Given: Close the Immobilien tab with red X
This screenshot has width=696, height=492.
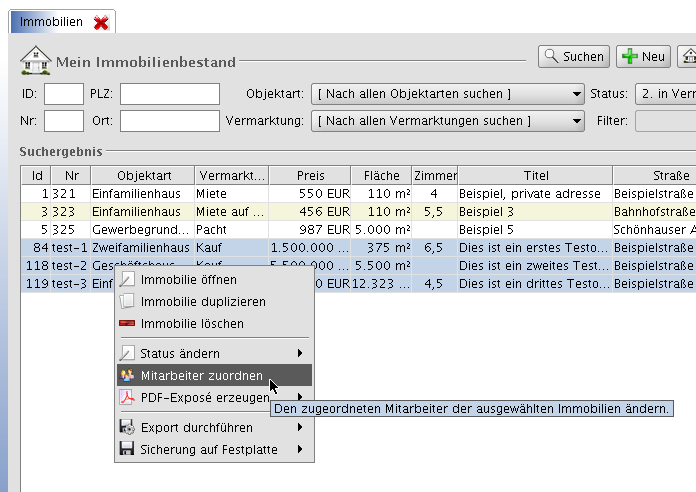Looking at the screenshot, I should click(x=100, y=21).
